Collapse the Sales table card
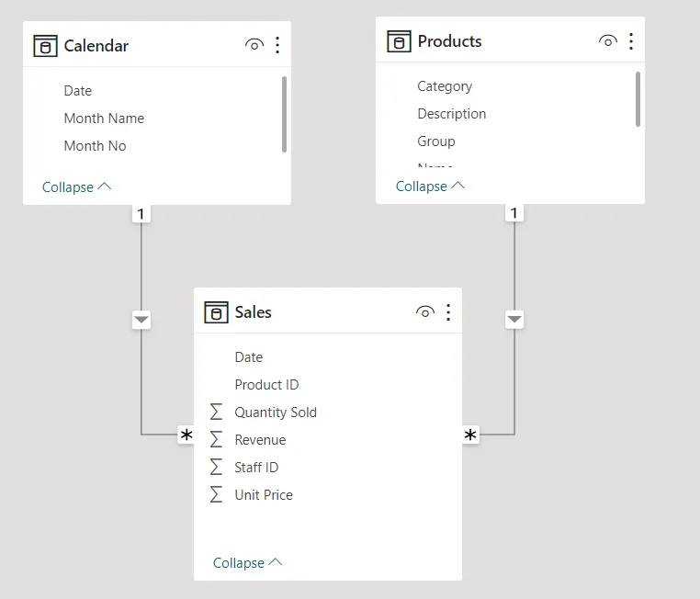The image size is (700, 599). tap(247, 563)
